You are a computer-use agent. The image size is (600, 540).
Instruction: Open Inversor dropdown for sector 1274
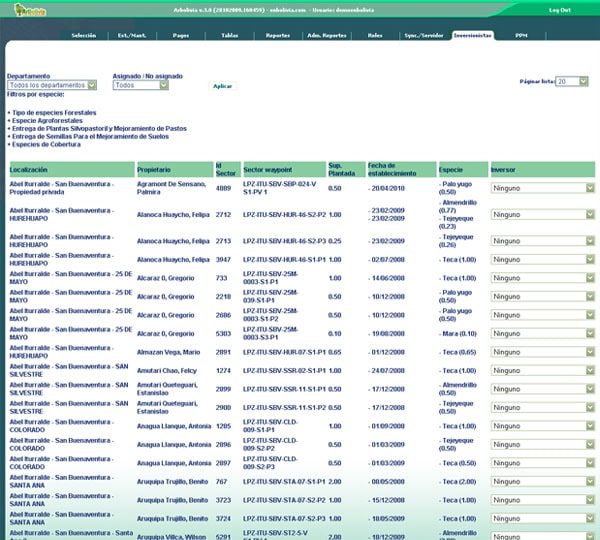[x=543, y=370]
